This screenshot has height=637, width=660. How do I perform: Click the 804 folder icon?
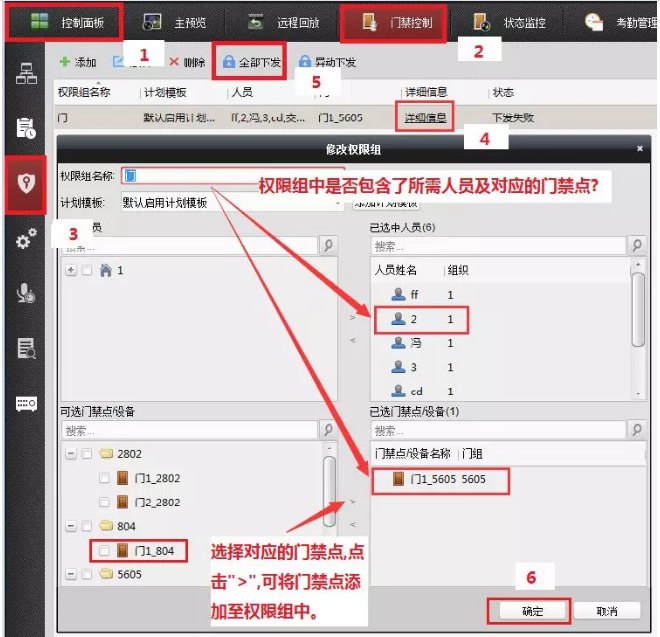click(x=106, y=525)
